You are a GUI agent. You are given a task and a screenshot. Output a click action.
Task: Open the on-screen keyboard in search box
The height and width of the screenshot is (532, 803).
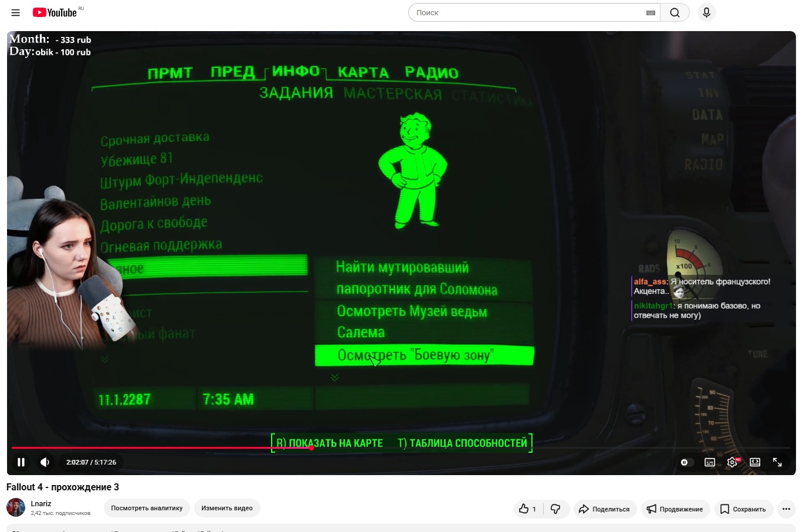tap(650, 12)
